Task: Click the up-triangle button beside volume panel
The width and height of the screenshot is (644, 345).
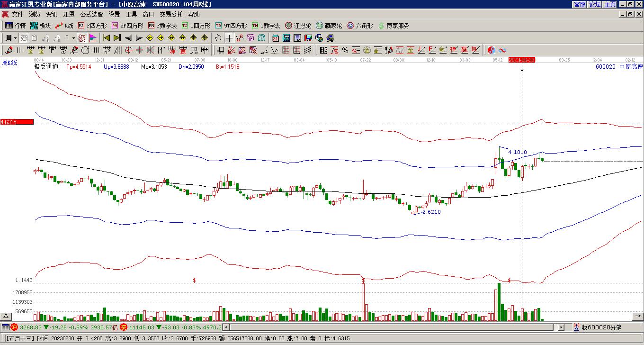Action: point(6,317)
